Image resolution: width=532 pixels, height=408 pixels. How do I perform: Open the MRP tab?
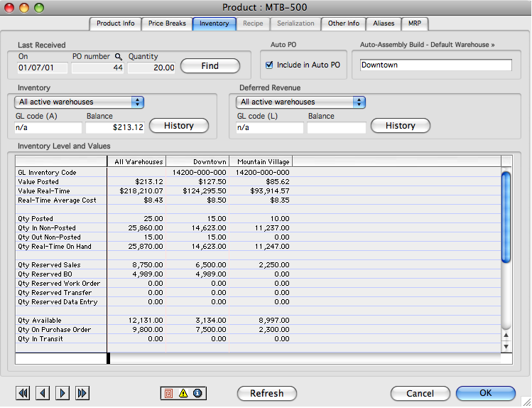(414, 23)
